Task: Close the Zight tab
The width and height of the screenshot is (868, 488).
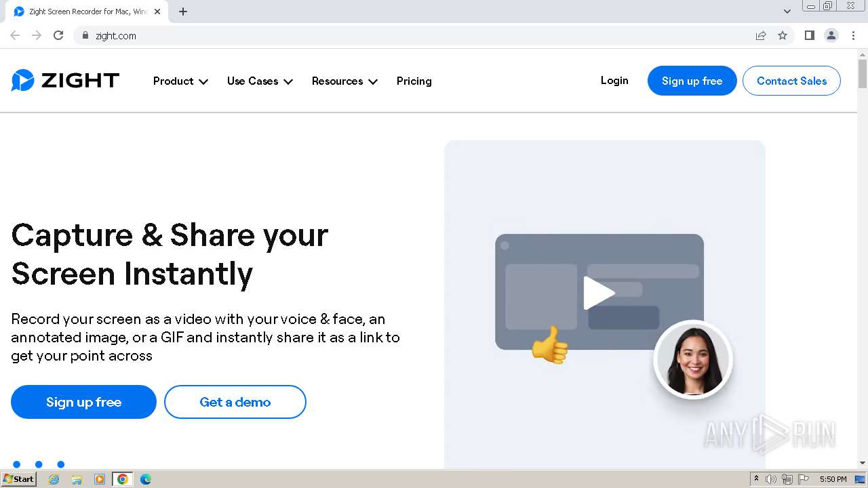Action: pyautogui.click(x=157, y=12)
